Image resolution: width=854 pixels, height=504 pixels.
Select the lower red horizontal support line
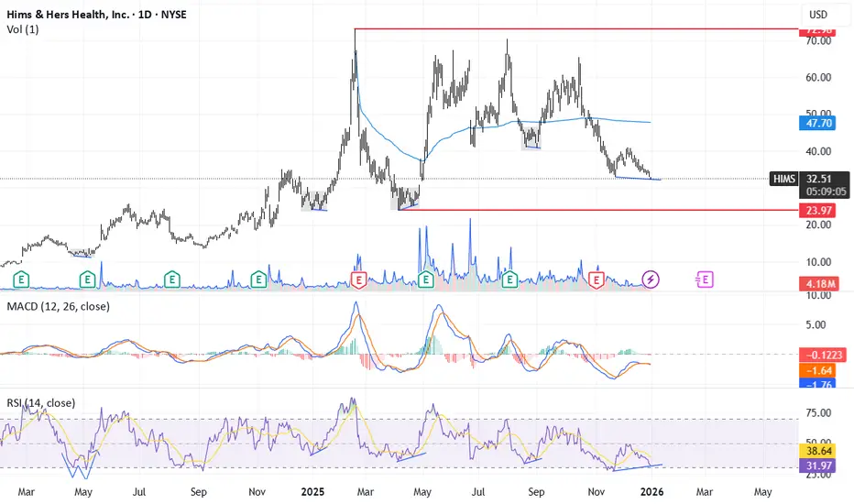coord(598,211)
